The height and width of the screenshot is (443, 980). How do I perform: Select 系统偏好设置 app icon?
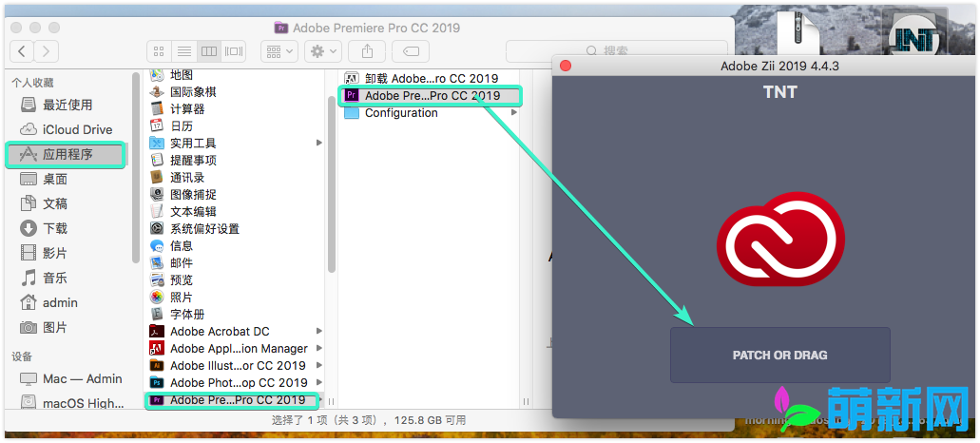pyautogui.click(x=157, y=229)
